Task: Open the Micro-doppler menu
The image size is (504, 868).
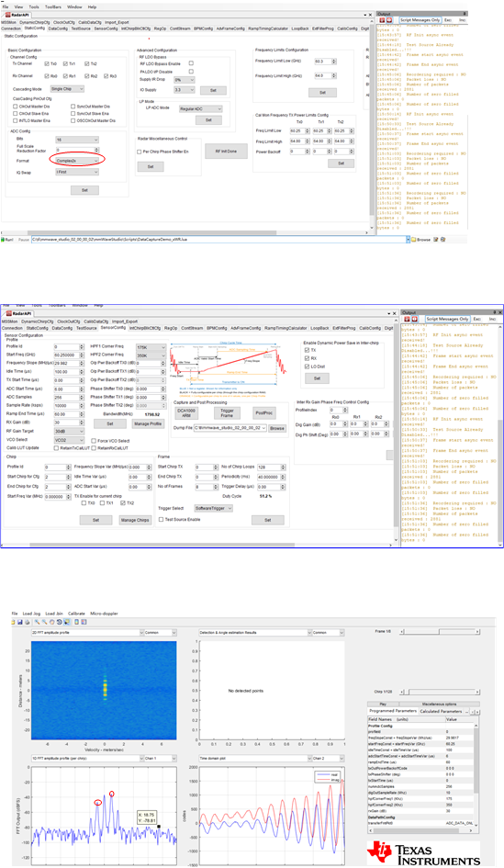Action: 104,614
